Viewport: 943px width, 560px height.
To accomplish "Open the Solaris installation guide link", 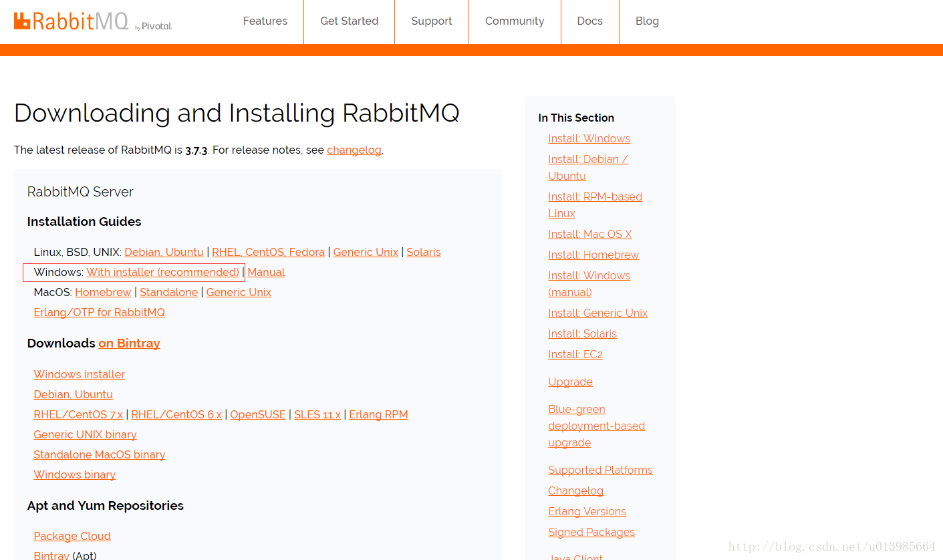I will click(x=424, y=252).
